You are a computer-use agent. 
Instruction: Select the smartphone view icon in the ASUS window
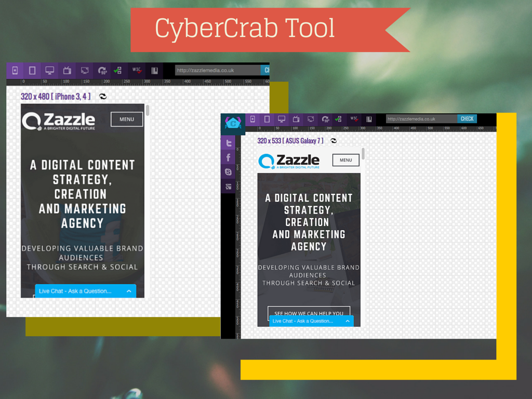pos(253,119)
